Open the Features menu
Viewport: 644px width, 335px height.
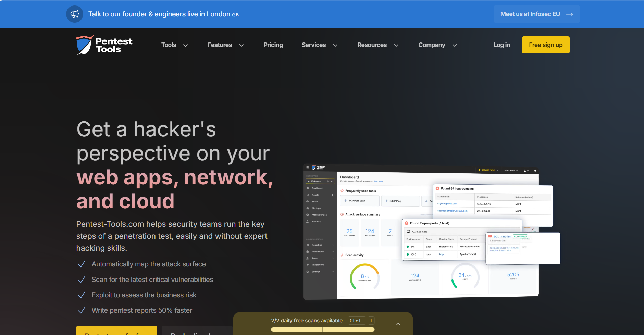coord(220,45)
